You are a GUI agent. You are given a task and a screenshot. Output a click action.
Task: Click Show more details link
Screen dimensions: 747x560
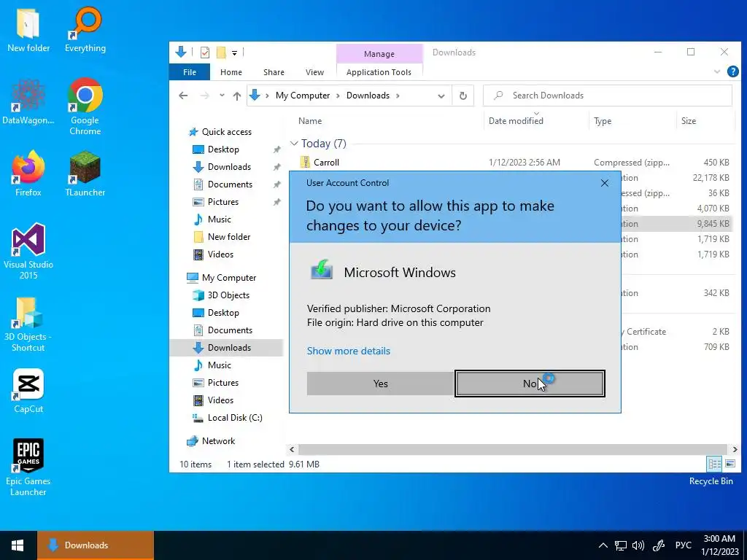(348, 351)
